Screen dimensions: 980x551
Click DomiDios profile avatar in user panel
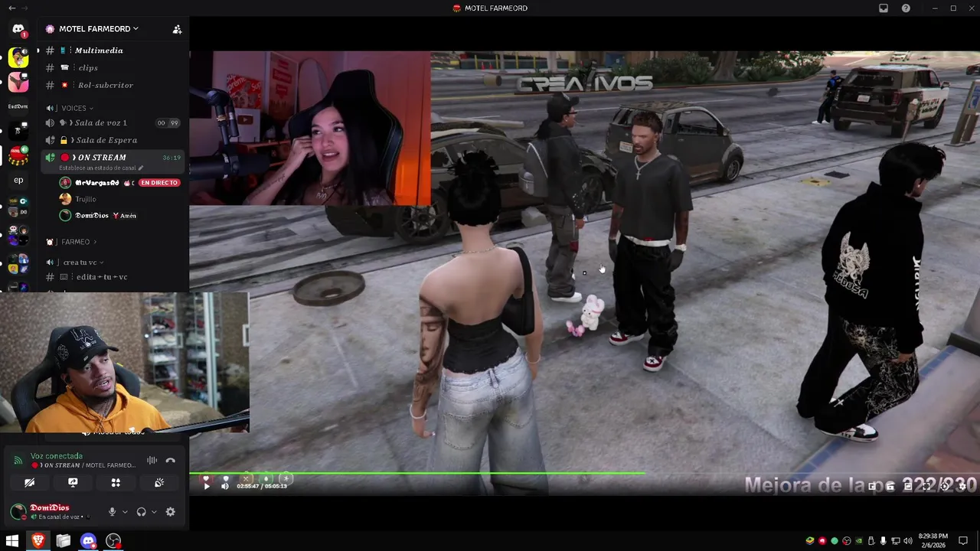(x=18, y=512)
